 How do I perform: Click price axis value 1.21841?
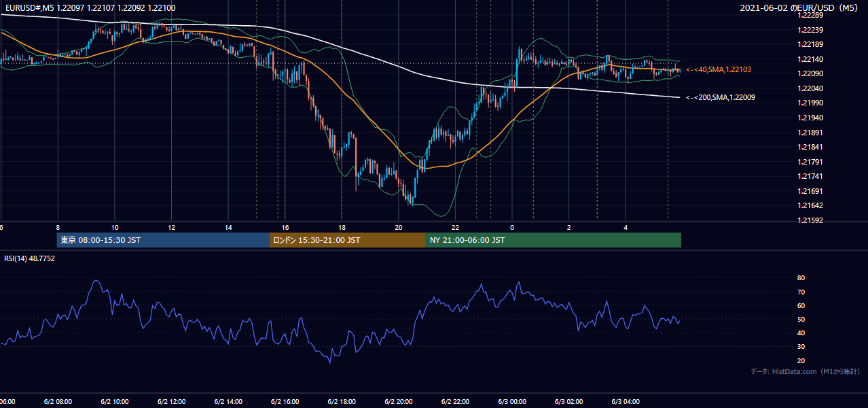pyautogui.click(x=812, y=147)
